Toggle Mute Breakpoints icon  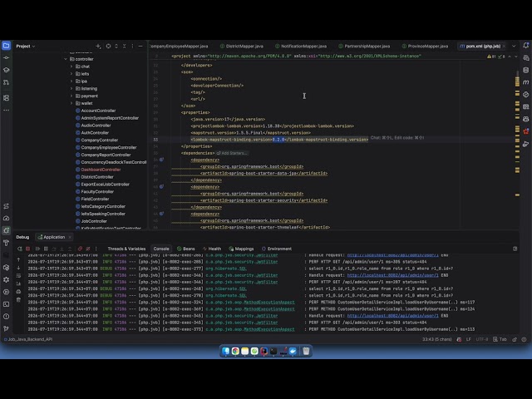[88, 249]
